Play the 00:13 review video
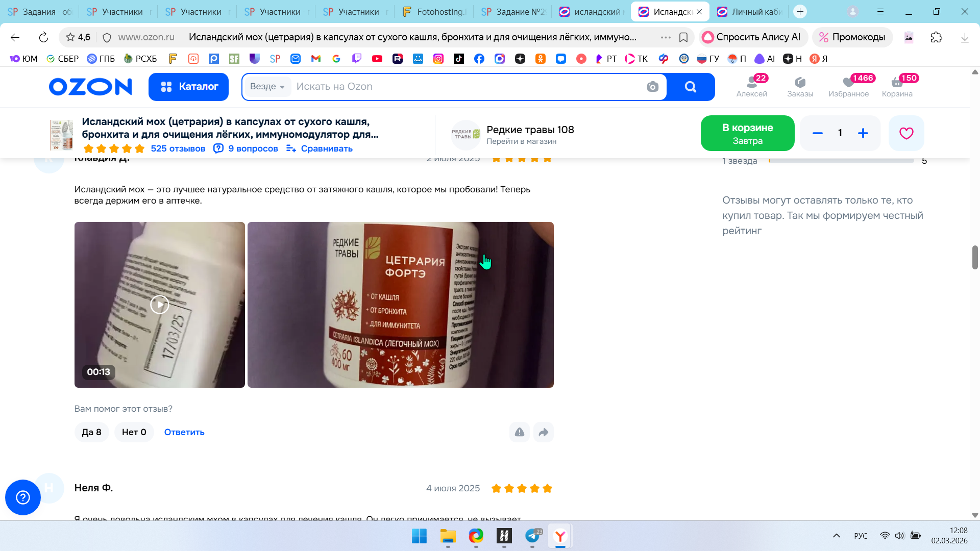The image size is (980, 551). point(159,305)
